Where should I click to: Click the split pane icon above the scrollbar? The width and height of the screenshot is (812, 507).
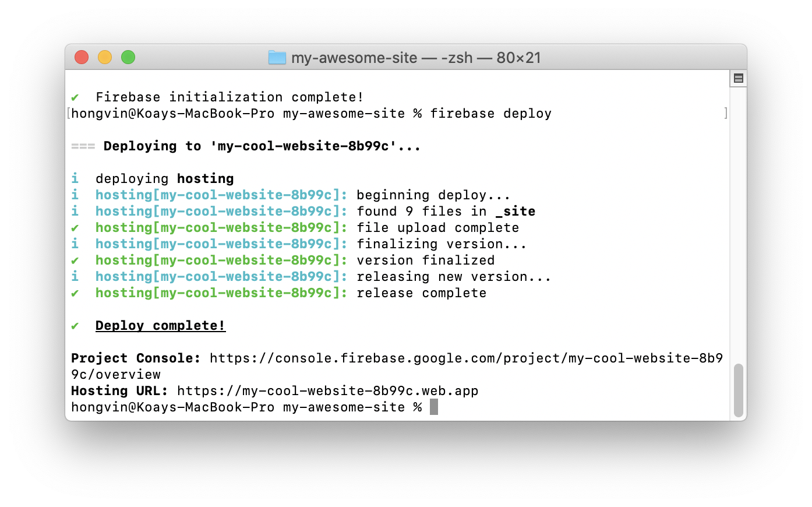point(739,78)
